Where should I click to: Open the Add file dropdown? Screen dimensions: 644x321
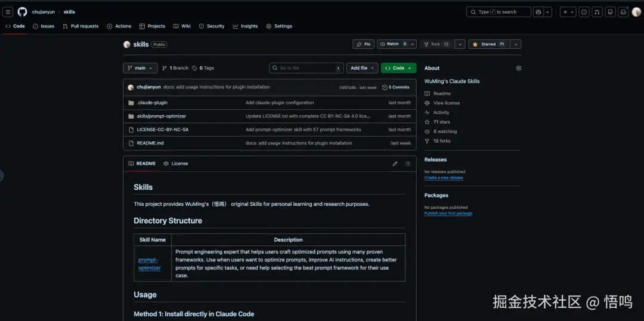tap(362, 68)
